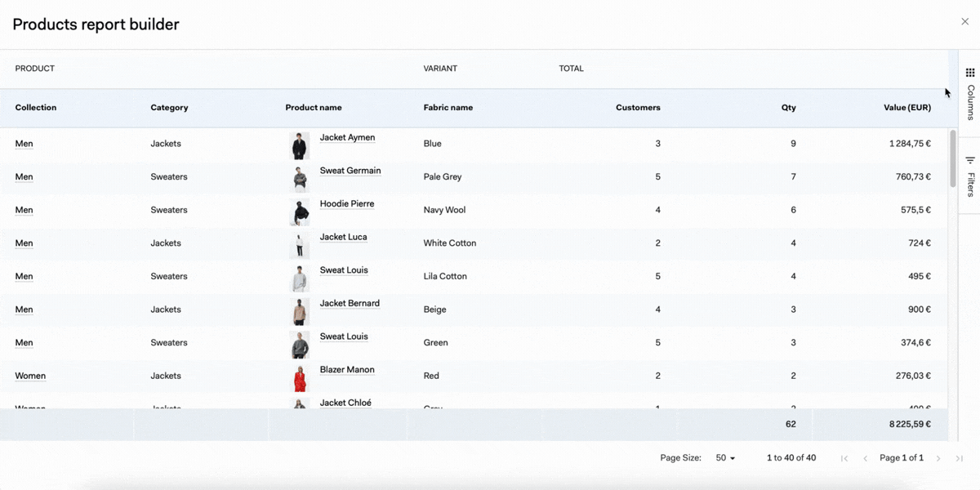Click the Hoodie Pierre product thumbnail
Screen dimensions: 980x490
click(300, 212)
